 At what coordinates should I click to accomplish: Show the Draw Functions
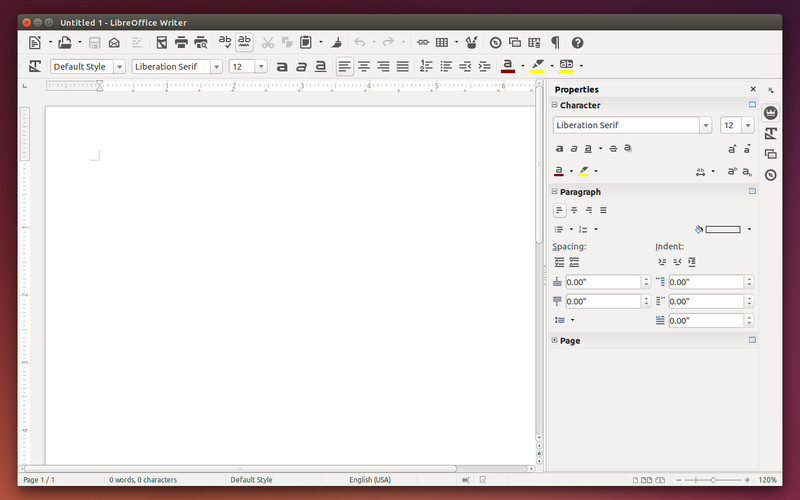471,43
